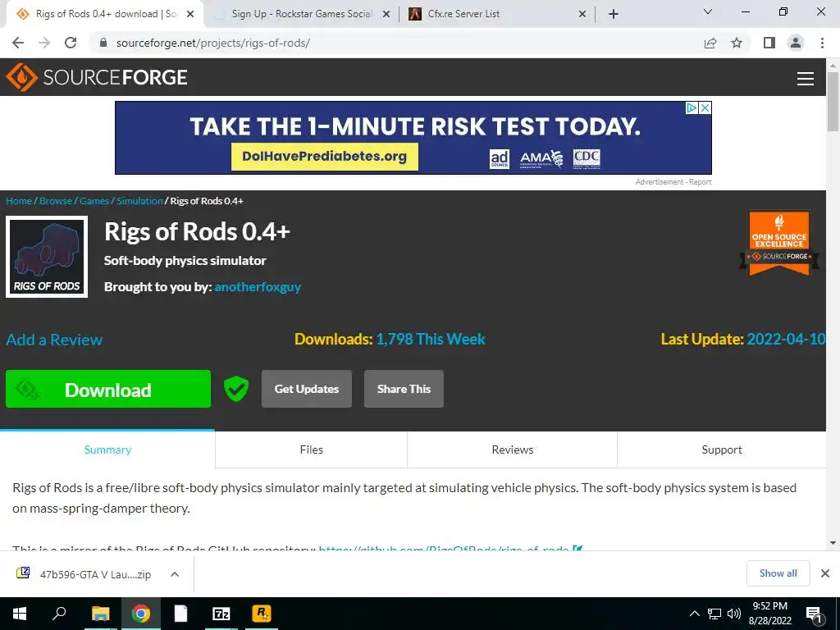Open 7-Zip from the taskbar
Screen dimensions: 840x630
221,614
